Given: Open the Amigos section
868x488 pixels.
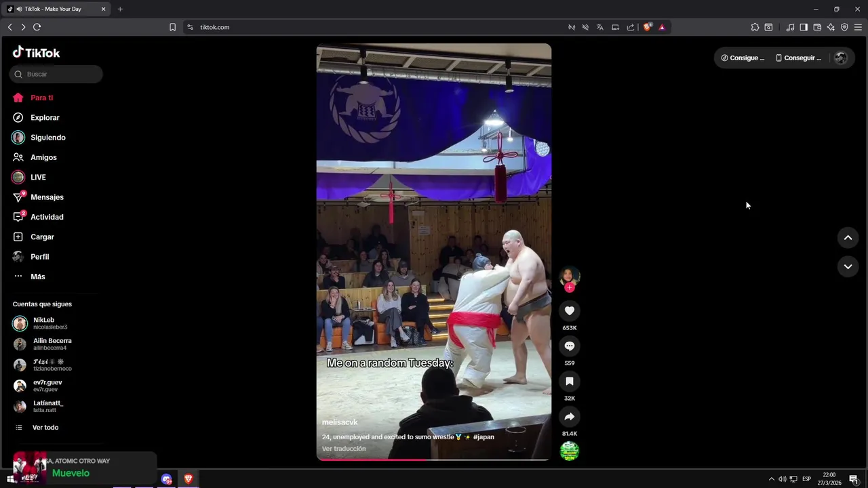Looking at the screenshot, I should click(x=43, y=157).
